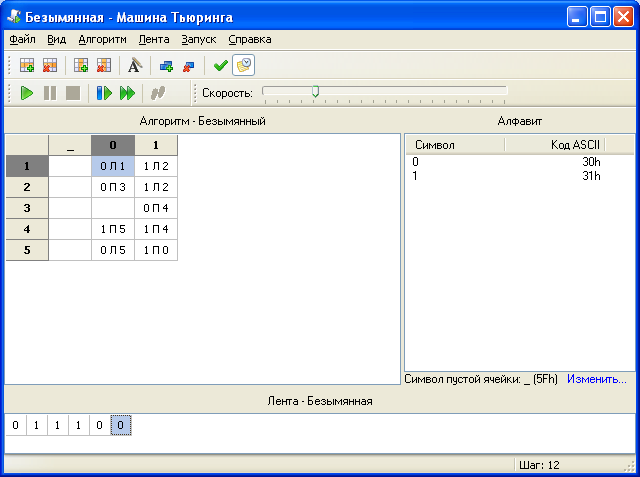This screenshot has height=477, width=640.
Task: Click the double green arrow fast-run icon
Action: click(x=127, y=93)
